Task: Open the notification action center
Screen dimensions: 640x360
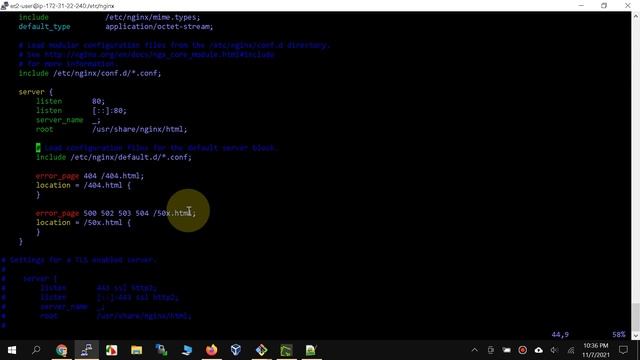Action: 623,350
